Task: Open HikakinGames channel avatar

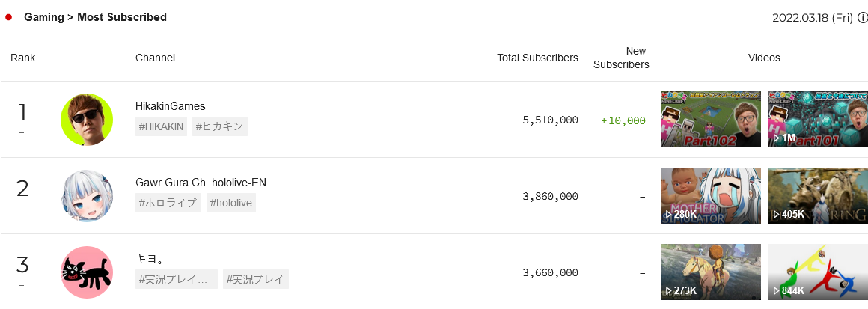Action: pos(87,120)
